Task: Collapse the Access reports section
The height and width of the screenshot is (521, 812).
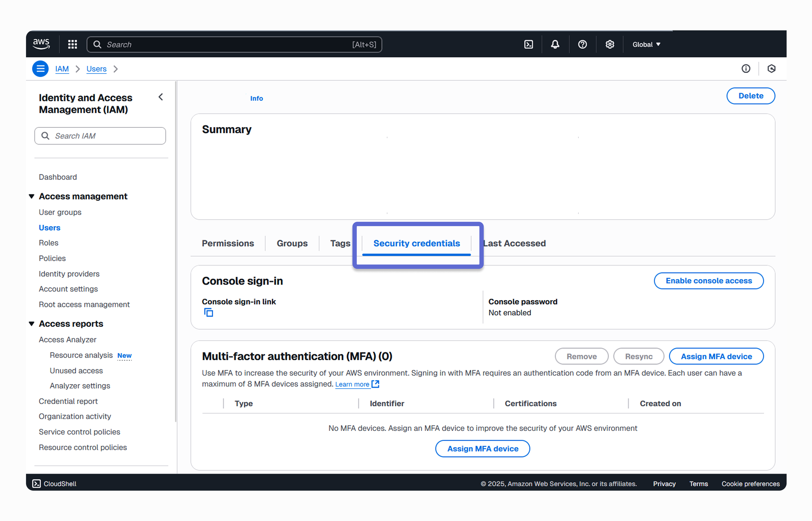Action: coord(32,324)
